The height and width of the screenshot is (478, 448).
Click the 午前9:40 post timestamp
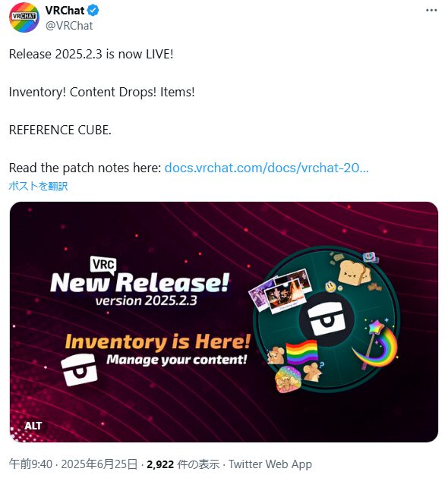click(x=30, y=464)
